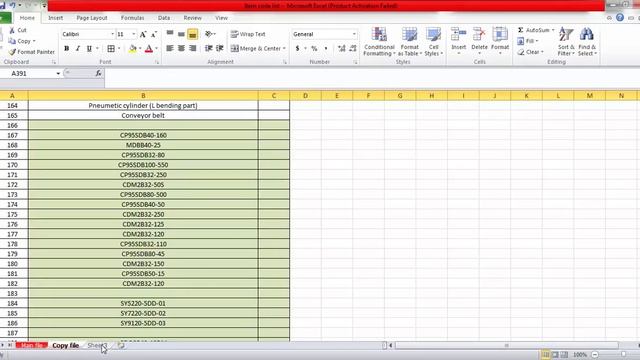Align text left
This screenshot has width=640, height=360.
(x=170, y=49)
